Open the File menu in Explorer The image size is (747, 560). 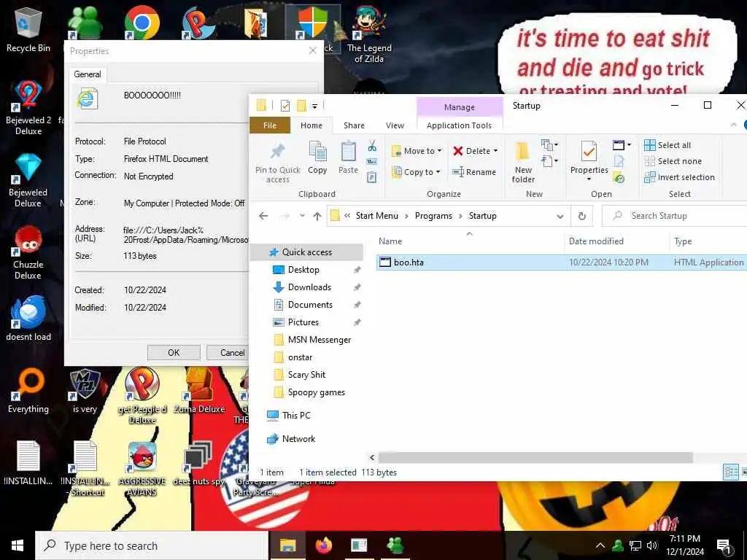(270, 125)
